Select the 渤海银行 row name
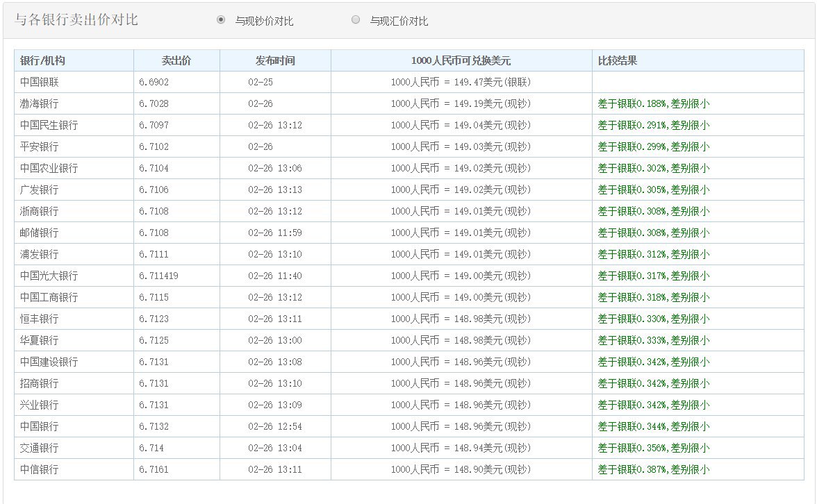The width and height of the screenshot is (817, 504). tap(40, 103)
